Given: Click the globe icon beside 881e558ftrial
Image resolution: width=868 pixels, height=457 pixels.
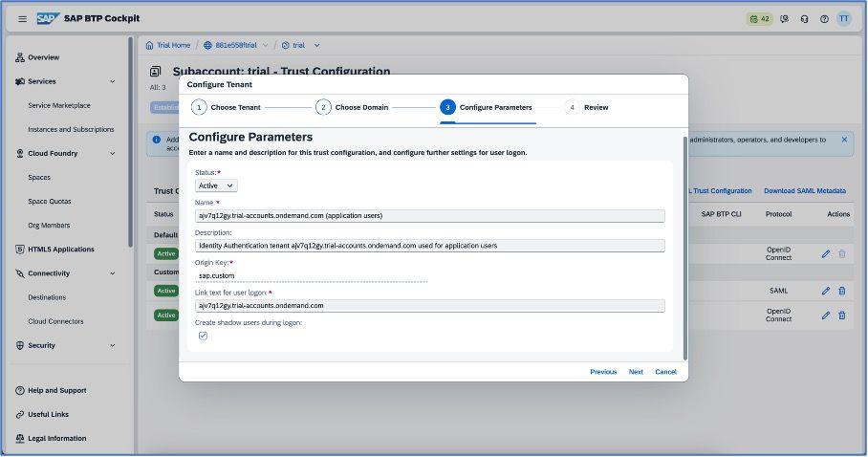Looking at the screenshot, I should coord(207,46).
